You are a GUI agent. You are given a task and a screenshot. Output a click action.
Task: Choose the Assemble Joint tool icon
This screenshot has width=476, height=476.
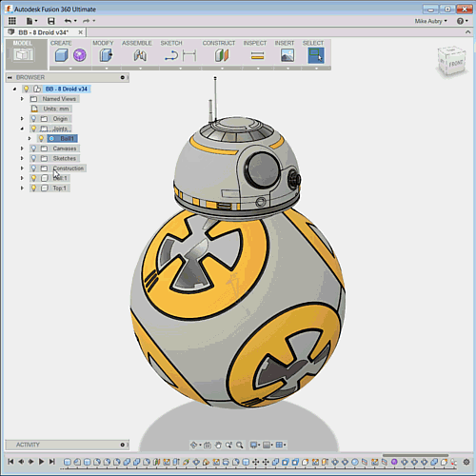click(x=140, y=55)
